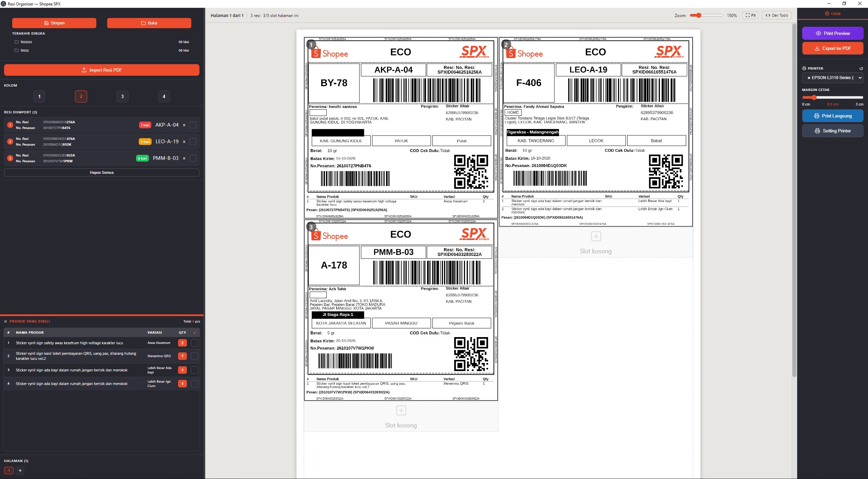Viewport: 868px width, 479px height.
Task: Tick the checkbox for resi PMM-B-03
Action: 193,158
